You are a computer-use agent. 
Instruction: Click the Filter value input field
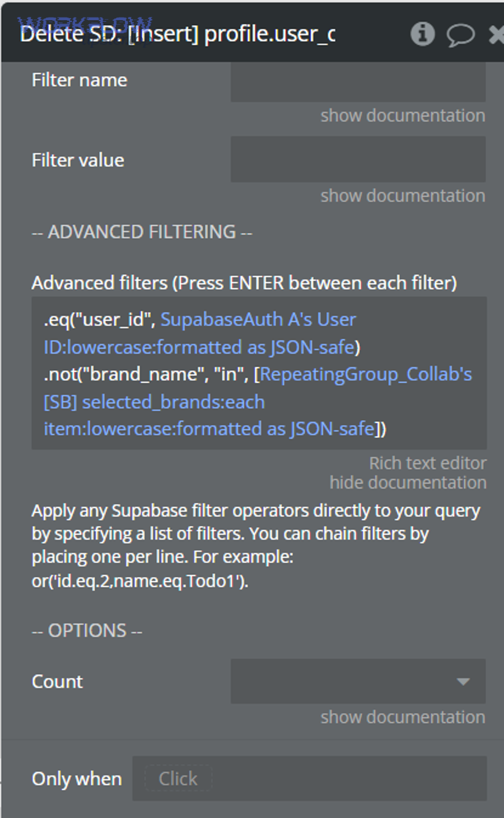tap(357, 159)
